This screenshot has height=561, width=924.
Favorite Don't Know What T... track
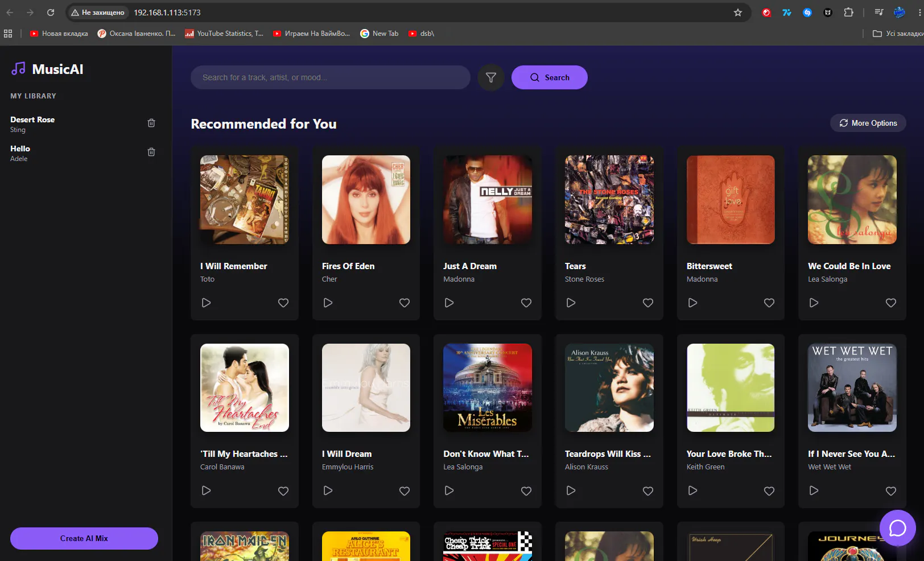click(526, 490)
